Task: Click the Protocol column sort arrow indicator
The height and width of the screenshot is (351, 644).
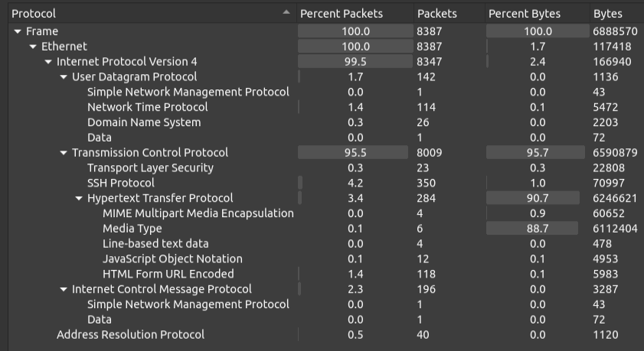Action: coord(286,13)
